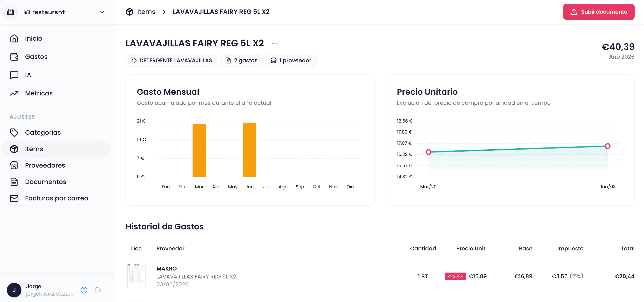Click the Mar bar in Gasto Mensual chart
The height and width of the screenshot is (302, 644).
(199, 150)
